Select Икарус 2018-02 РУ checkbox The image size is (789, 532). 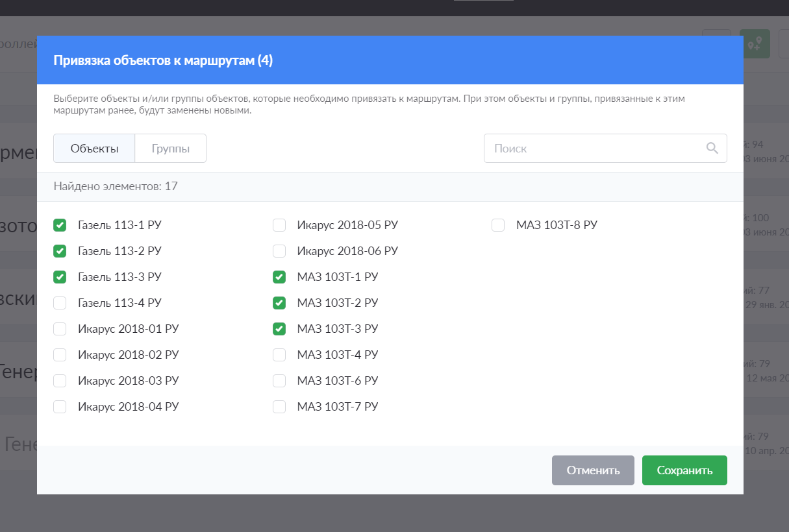pyautogui.click(x=60, y=355)
